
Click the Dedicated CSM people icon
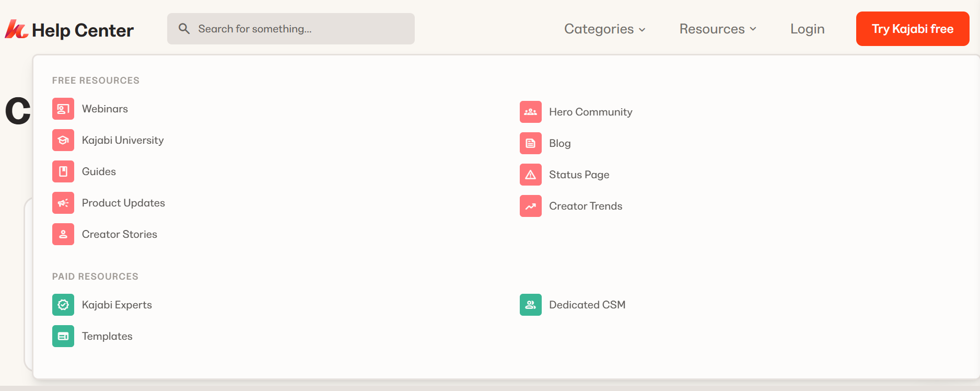[x=531, y=305]
